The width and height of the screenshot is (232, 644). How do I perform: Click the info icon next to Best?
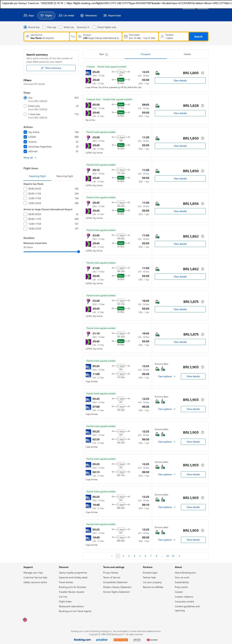pyautogui.click(x=107, y=55)
